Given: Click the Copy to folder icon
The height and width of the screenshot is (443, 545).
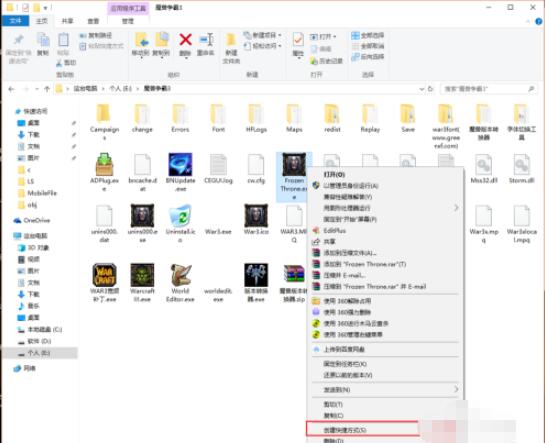Looking at the screenshot, I should [162, 40].
